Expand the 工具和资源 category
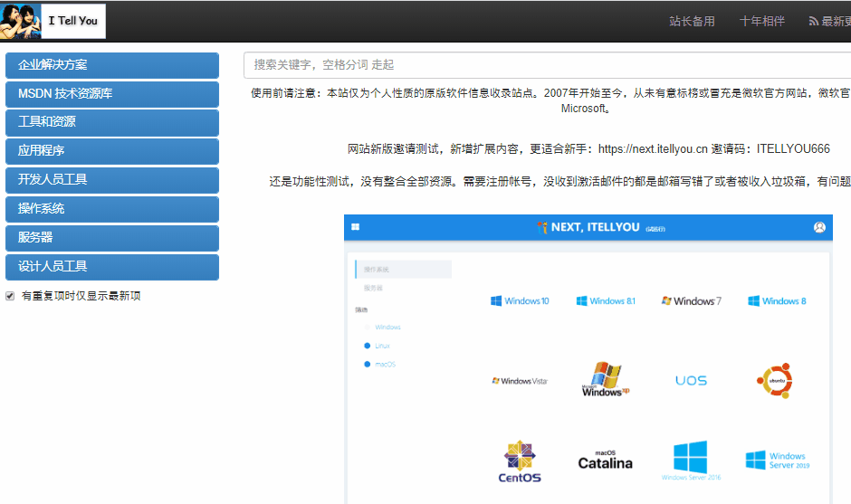The width and height of the screenshot is (851, 504). pyautogui.click(x=112, y=122)
